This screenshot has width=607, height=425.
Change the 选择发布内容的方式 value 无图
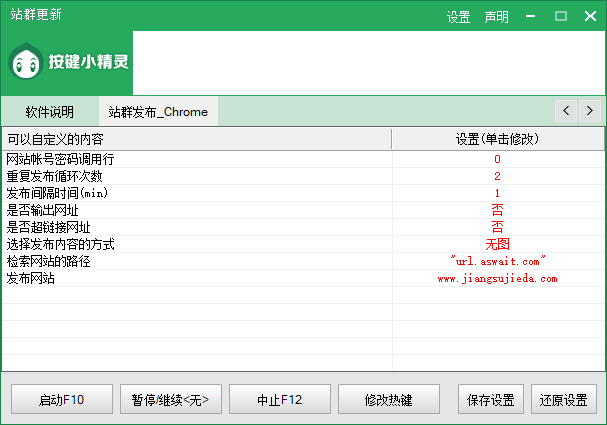pyautogui.click(x=497, y=244)
